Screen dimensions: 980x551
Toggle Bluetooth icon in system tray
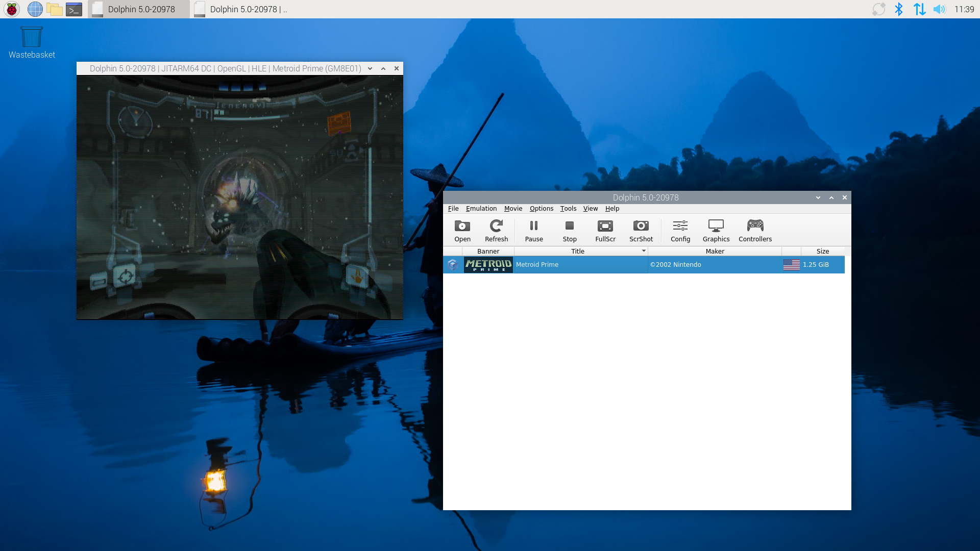point(898,9)
